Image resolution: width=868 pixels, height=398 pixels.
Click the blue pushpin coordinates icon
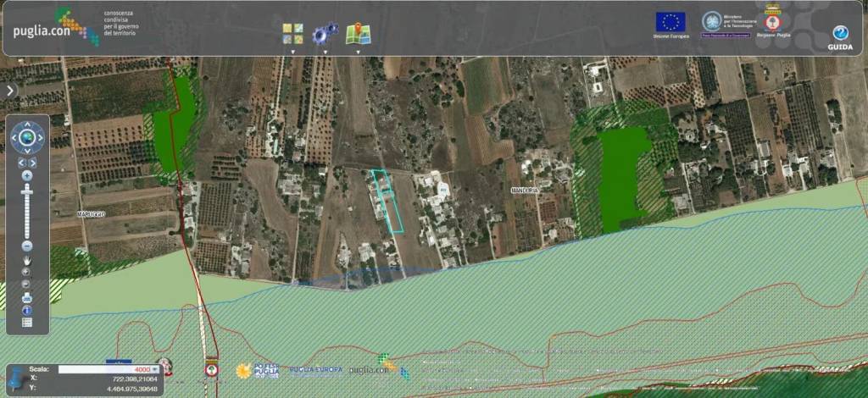point(19,379)
